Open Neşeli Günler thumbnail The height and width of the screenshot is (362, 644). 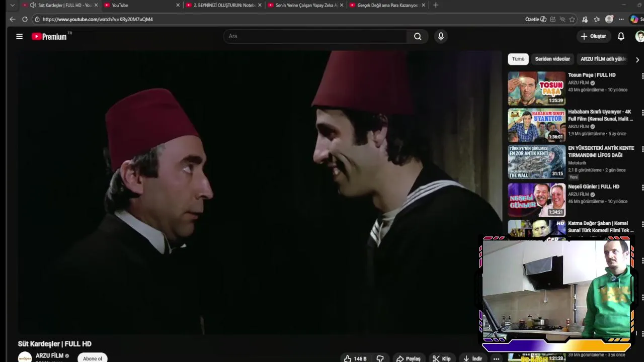click(x=536, y=200)
